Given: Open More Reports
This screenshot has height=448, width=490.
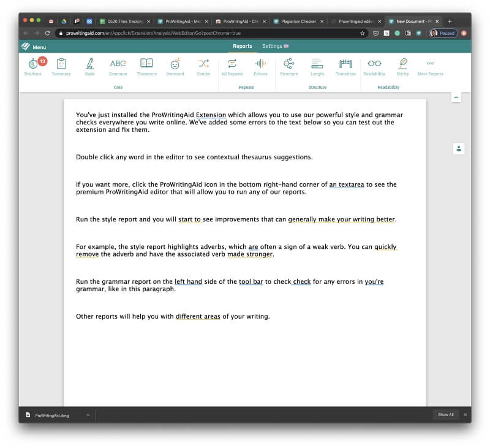Looking at the screenshot, I should 431,67.
